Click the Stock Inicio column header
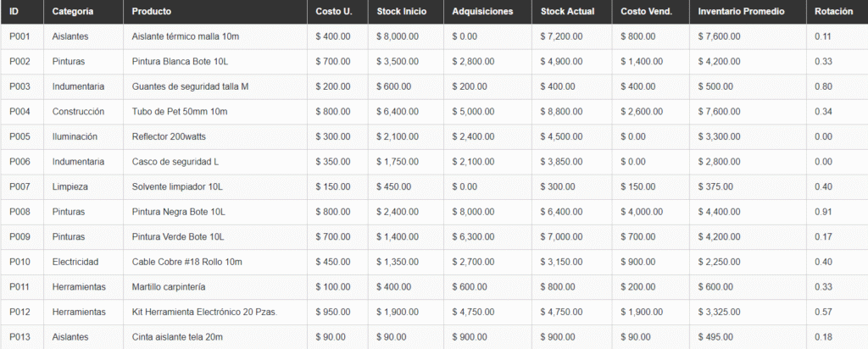This screenshot has width=868, height=349. click(x=402, y=12)
